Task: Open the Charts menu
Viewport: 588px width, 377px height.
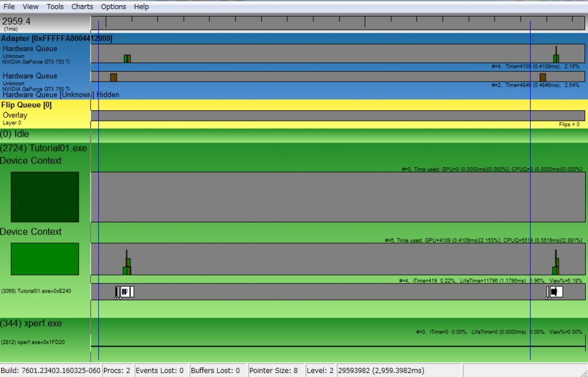Action: point(82,7)
